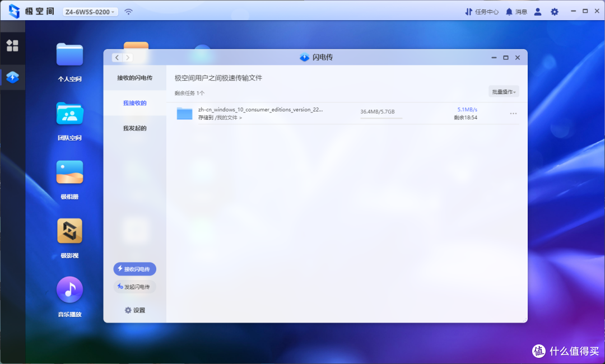Screen dimensions: 605x364
Task: Open device selector Z4-6W5S-0200 dropdown
Action: click(90, 12)
